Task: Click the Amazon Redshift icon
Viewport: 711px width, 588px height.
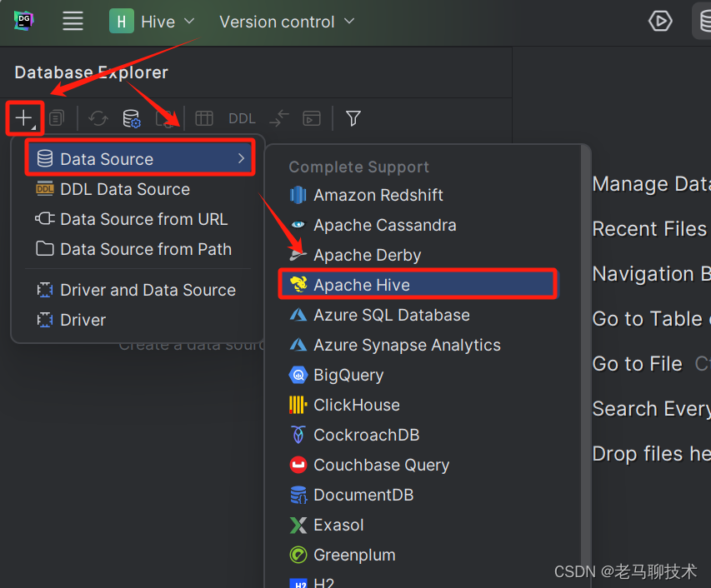Action: 298,195
